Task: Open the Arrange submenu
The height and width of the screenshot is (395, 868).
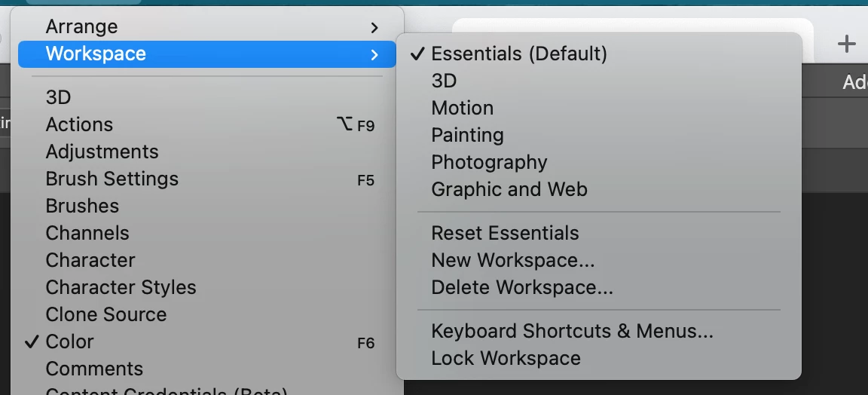Action: (x=81, y=27)
